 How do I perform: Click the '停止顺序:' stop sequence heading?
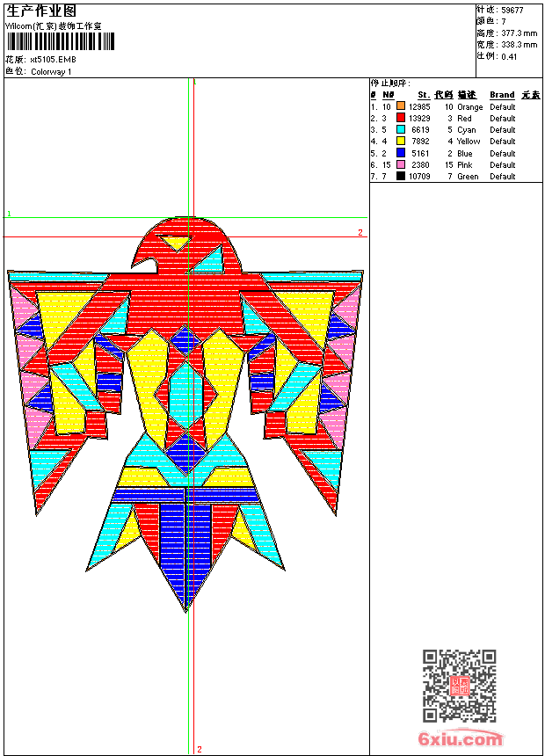point(390,84)
